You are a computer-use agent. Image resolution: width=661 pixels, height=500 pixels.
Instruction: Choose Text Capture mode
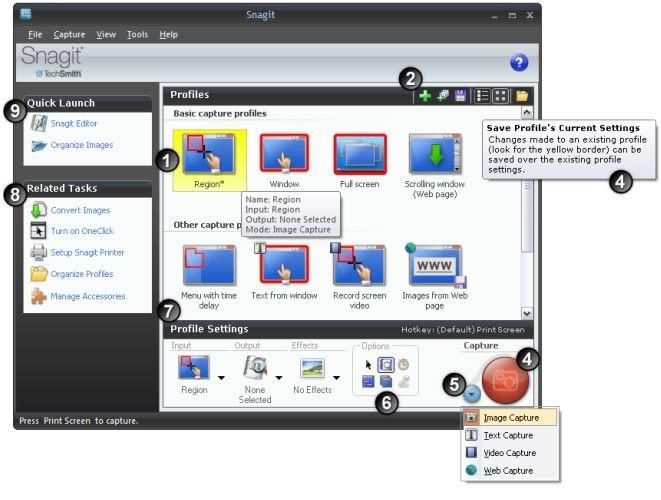point(510,435)
